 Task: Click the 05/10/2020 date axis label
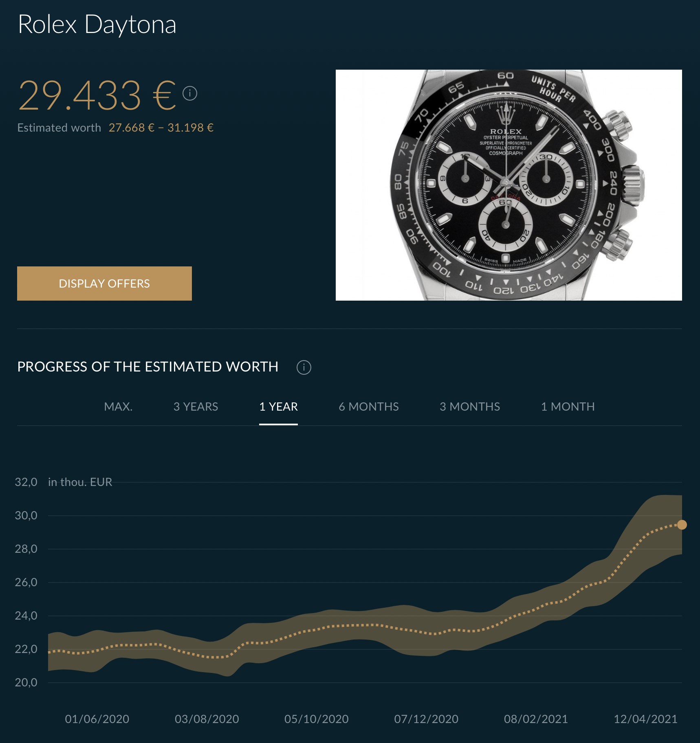[316, 719]
